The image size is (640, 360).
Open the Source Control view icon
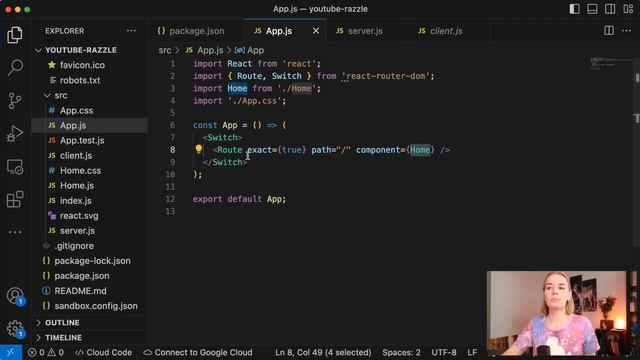pyautogui.click(x=15, y=100)
